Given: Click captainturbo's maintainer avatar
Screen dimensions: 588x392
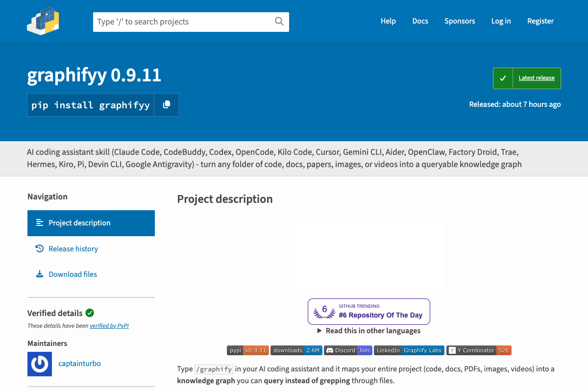Looking at the screenshot, I should pos(40,364).
